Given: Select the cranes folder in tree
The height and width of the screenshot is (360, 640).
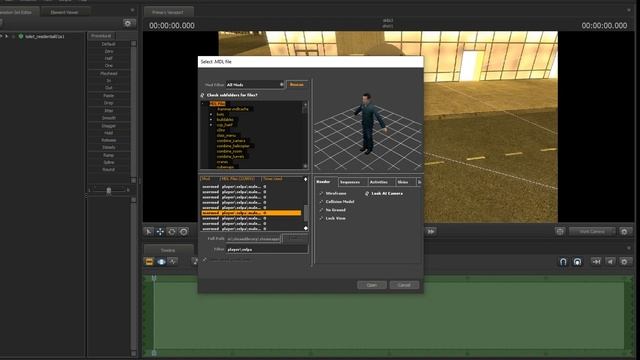Looking at the screenshot, I should point(223,162).
